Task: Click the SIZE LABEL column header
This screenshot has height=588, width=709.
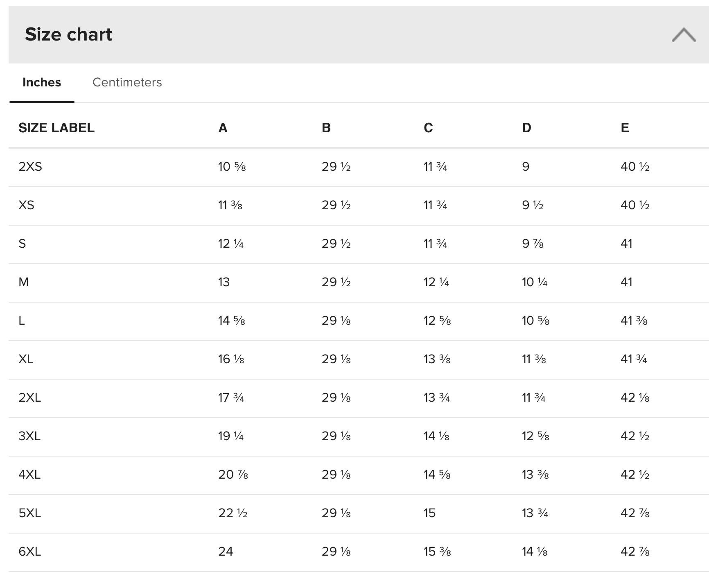Action: tap(56, 128)
